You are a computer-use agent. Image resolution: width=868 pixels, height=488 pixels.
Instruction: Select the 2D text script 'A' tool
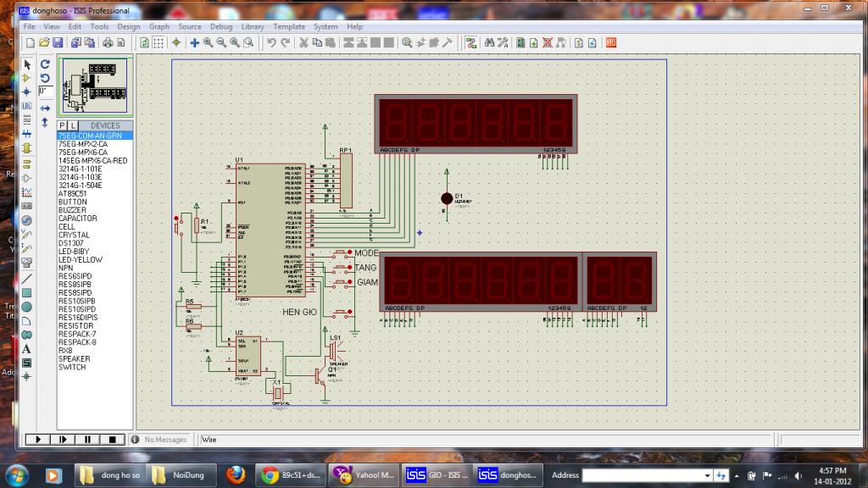coord(26,349)
